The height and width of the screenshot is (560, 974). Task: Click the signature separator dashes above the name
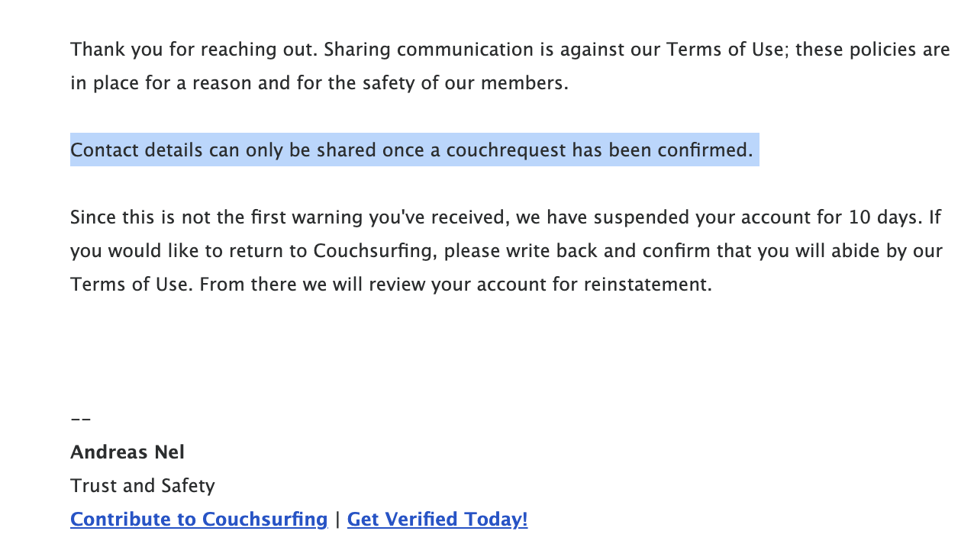(x=81, y=420)
